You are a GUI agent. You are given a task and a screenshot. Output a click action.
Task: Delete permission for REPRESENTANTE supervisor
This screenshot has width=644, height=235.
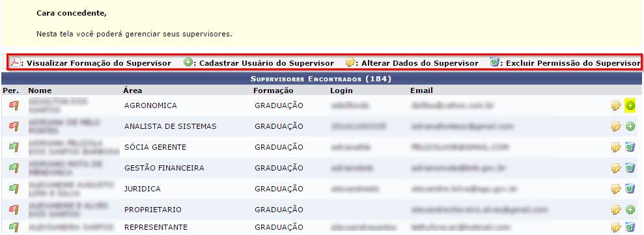[630, 227]
